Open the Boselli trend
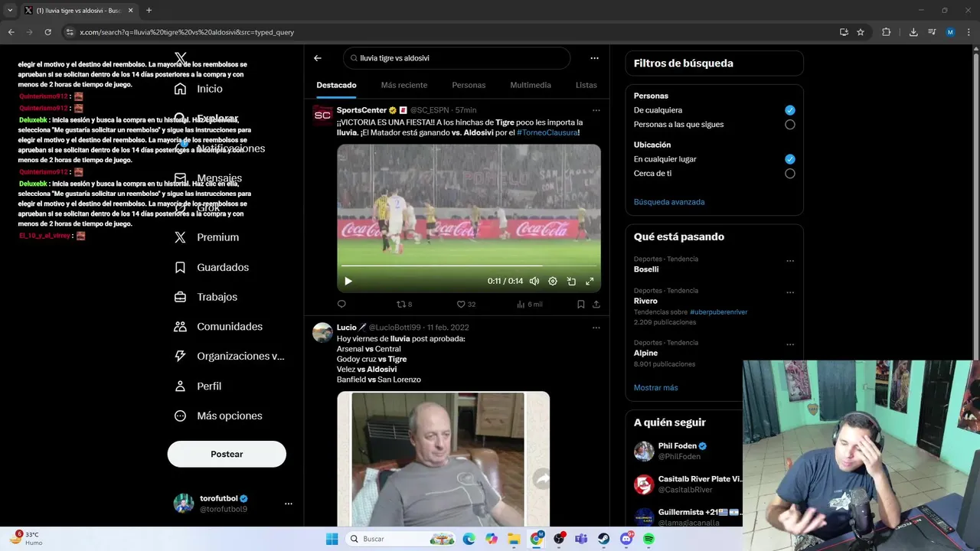The image size is (980, 551). [646, 269]
